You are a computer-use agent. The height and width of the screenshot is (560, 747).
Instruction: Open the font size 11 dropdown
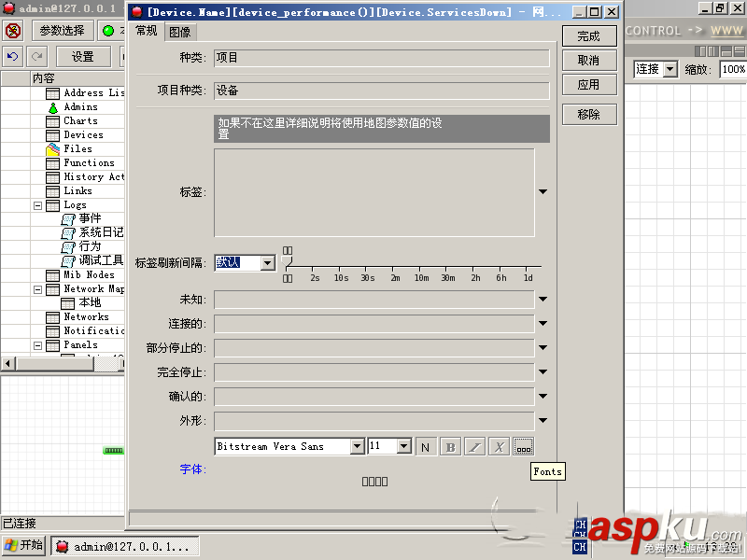pos(404,447)
